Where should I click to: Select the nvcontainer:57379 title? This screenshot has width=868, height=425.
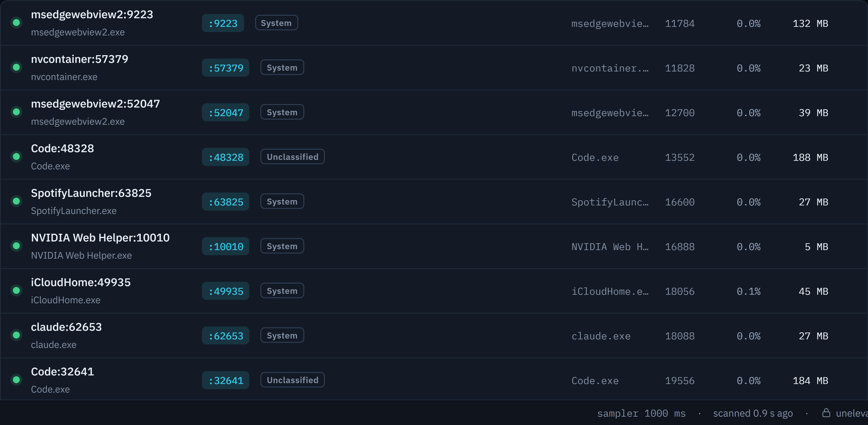(x=79, y=59)
